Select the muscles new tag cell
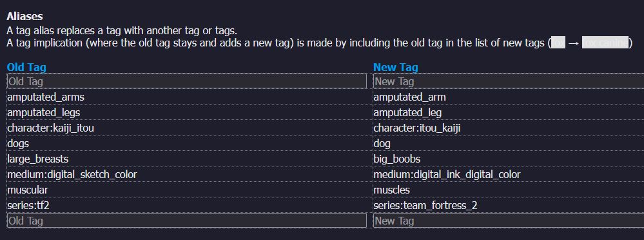This screenshot has width=644, height=240. pos(509,190)
